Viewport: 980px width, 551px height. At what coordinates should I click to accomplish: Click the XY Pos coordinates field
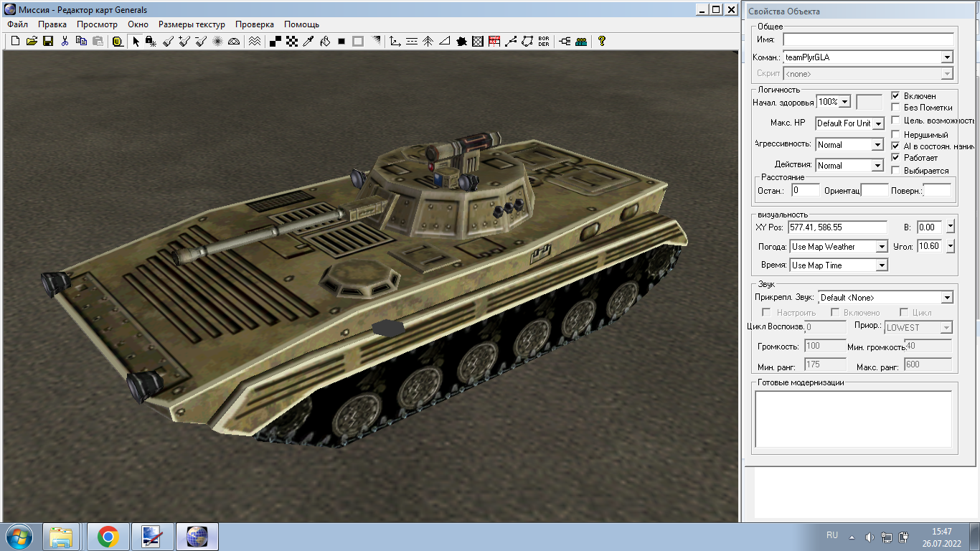837,227
